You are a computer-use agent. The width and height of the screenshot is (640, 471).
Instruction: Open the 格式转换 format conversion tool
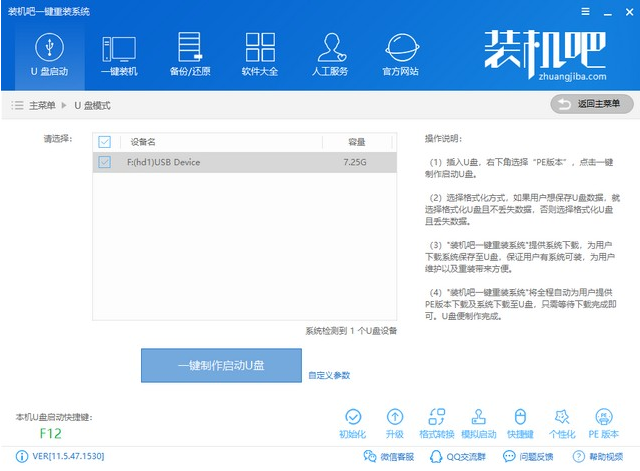point(436,417)
